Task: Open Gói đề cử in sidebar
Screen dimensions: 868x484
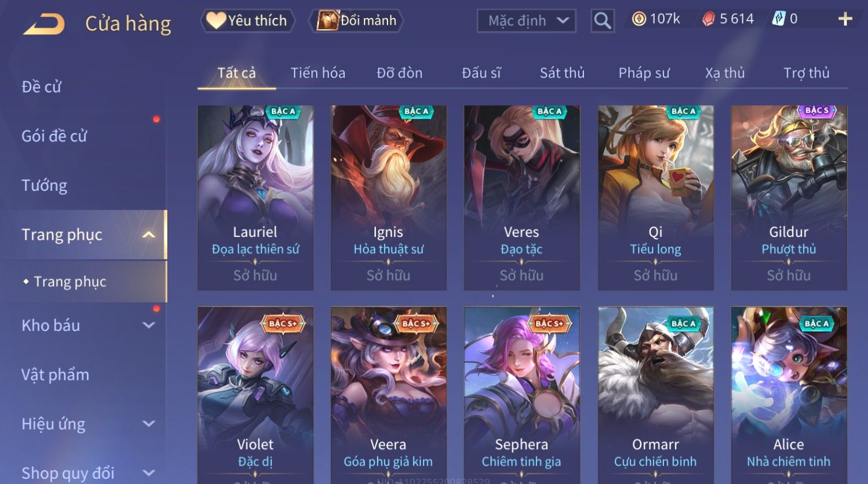Action: click(x=54, y=136)
